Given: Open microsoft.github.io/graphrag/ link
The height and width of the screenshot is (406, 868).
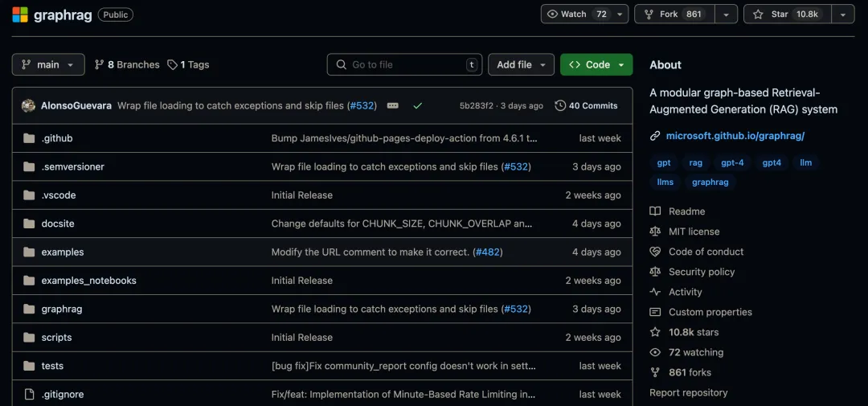Looking at the screenshot, I should tap(735, 136).
